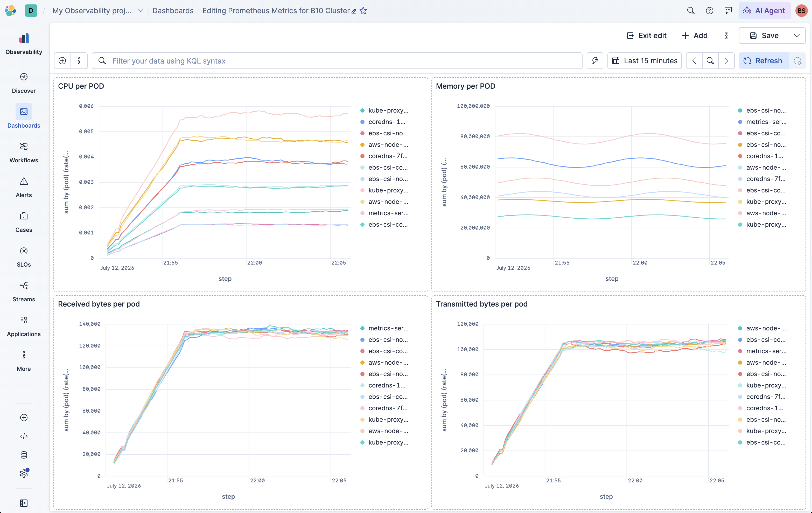Screen dimensions: 812x513
Task: Open auto-refresh settings icon
Action: pyautogui.click(x=797, y=61)
